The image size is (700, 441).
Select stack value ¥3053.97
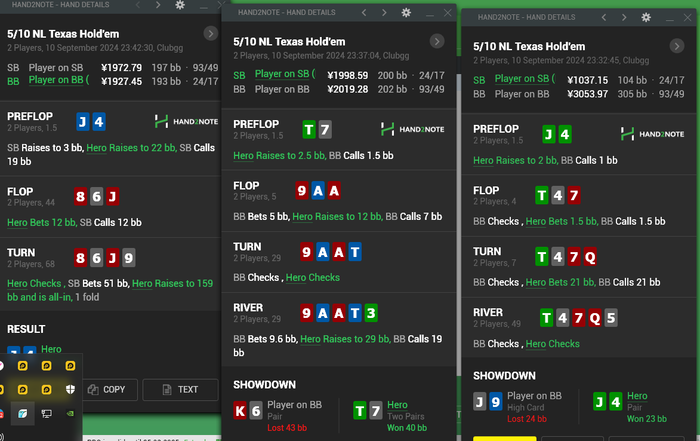[x=588, y=94]
